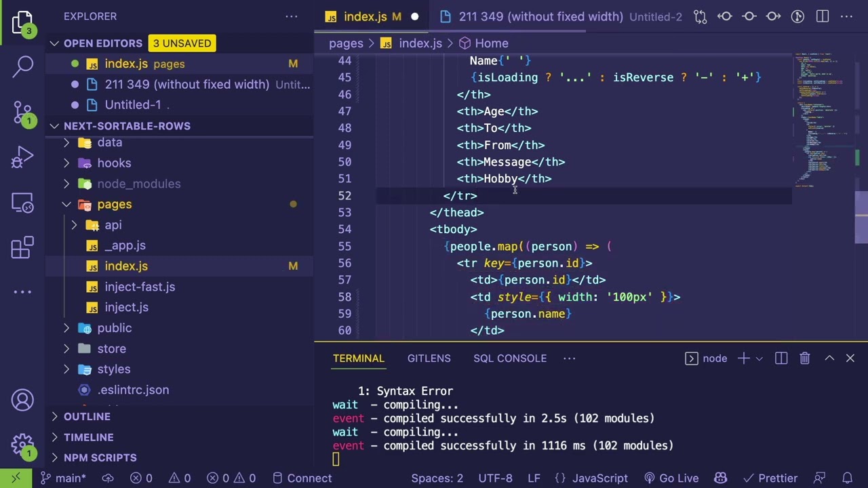Expand the styles folder

point(66,369)
